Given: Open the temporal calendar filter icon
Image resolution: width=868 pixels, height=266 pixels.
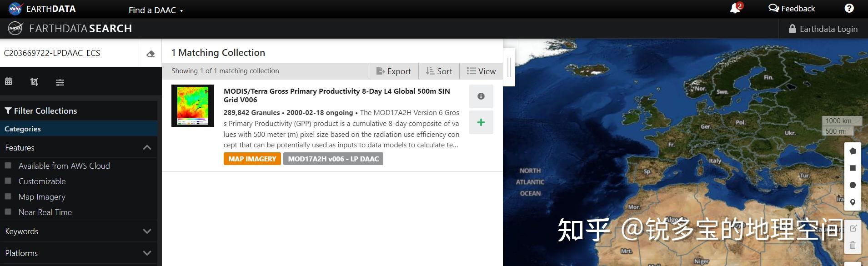Looking at the screenshot, I should tap(9, 82).
